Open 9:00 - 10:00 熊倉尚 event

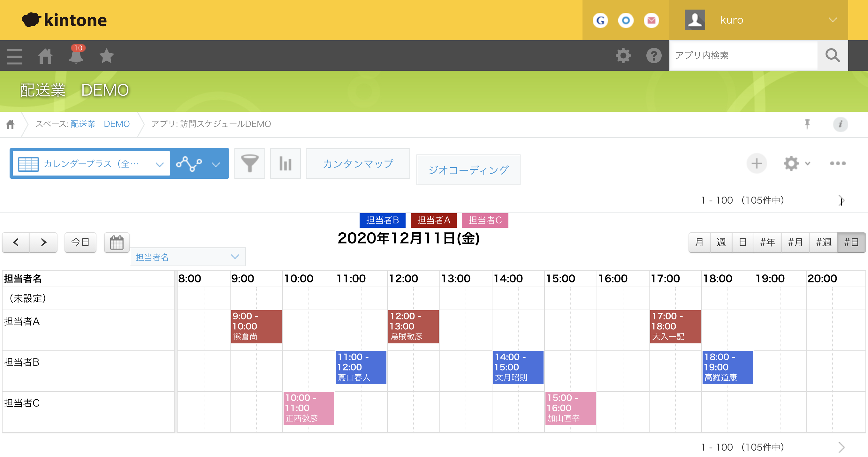pyautogui.click(x=256, y=327)
